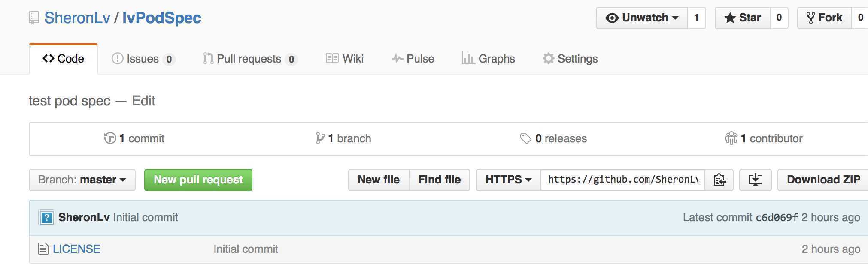868x264 pixels.
Task: Click the copy clone URL clipboard icon
Action: coord(719,180)
